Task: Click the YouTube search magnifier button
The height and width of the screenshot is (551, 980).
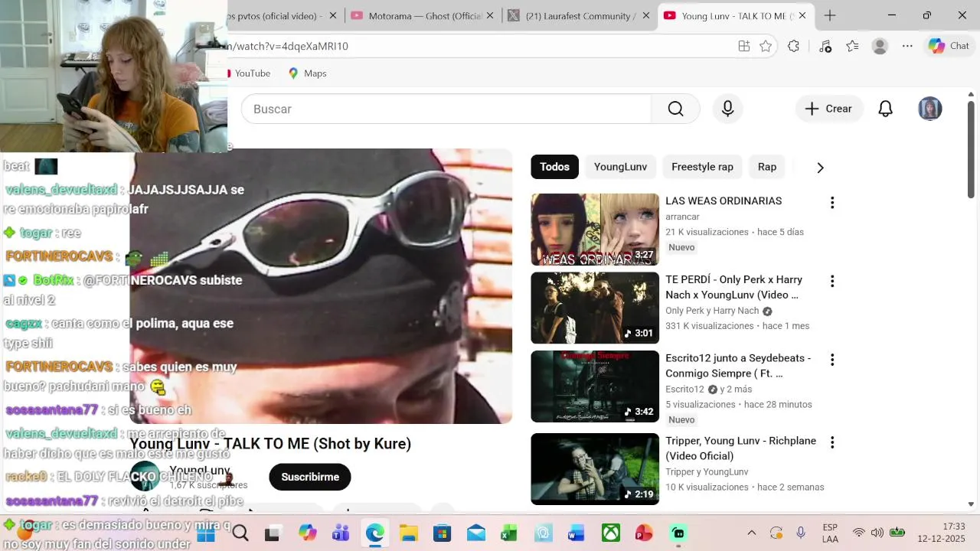Action: [675, 109]
